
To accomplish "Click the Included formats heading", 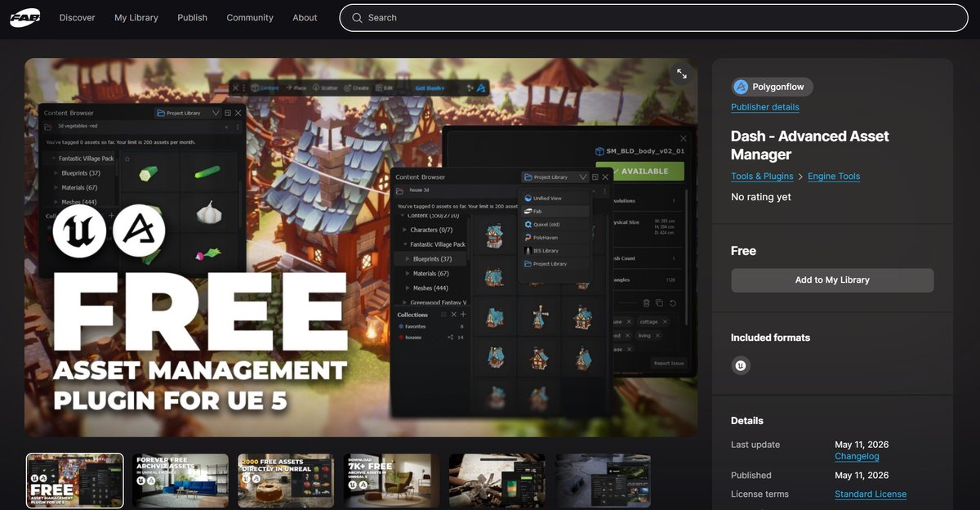I will point(770,338).
